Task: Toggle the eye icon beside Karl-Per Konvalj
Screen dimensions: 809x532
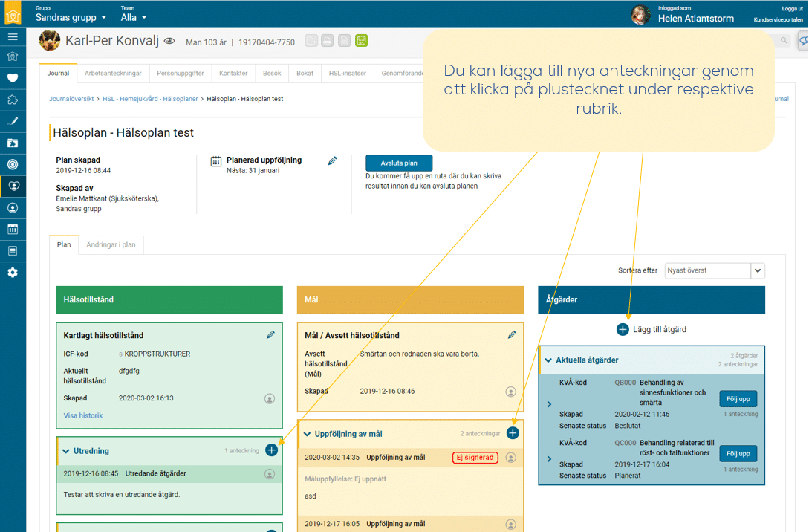Action: click(x=169, y=42)
